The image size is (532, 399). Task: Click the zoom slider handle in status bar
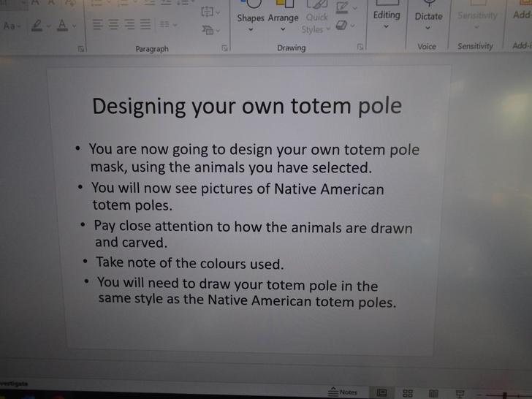pos(504,395)
